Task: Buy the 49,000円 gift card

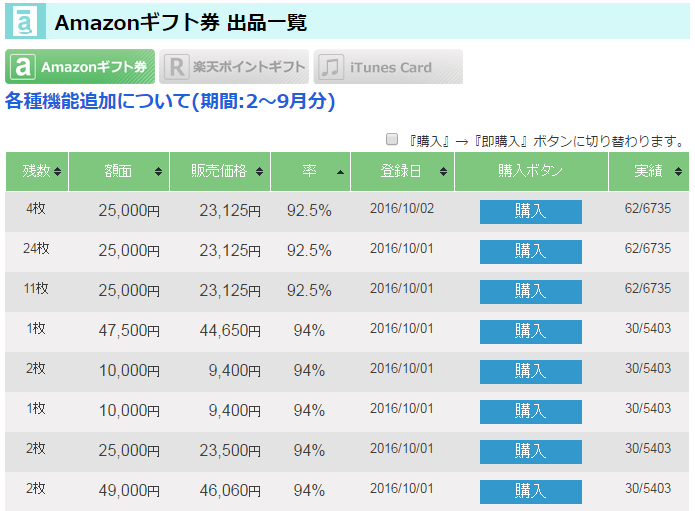Action: click(531, 492)
